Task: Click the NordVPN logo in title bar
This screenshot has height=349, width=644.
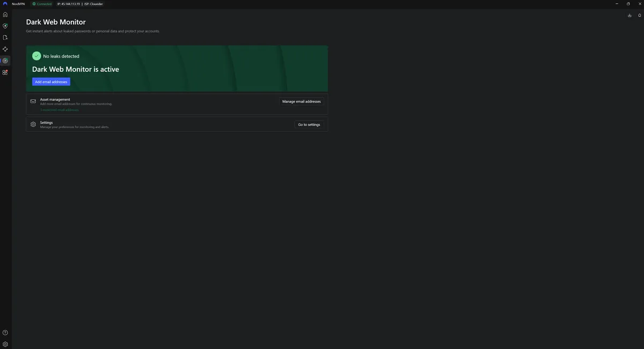Action: (5, 4)
